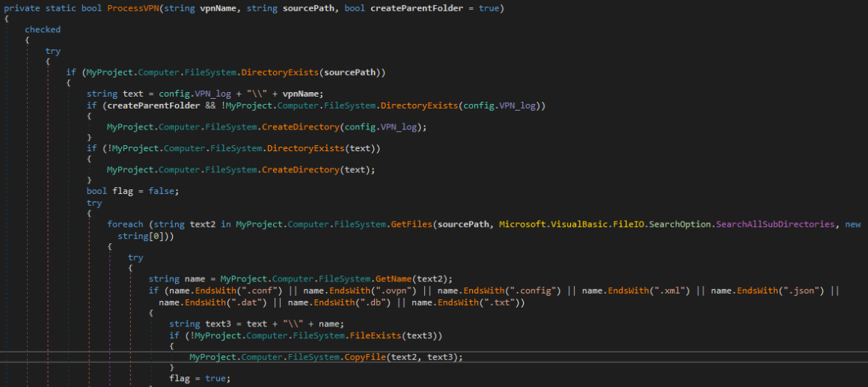
Task: Click the 'checked' keyword
Action: [x=43, y=30]
